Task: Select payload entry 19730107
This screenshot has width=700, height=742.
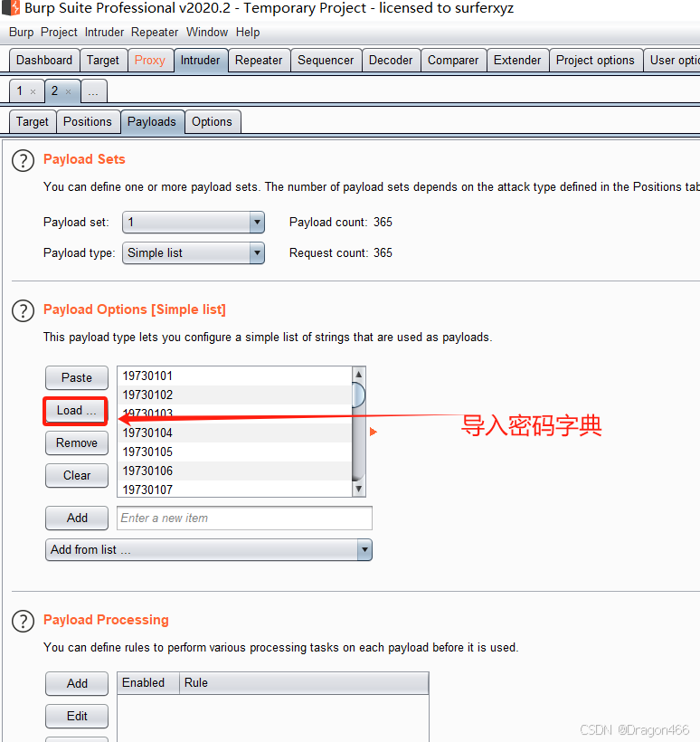Action: pos(234,489)
